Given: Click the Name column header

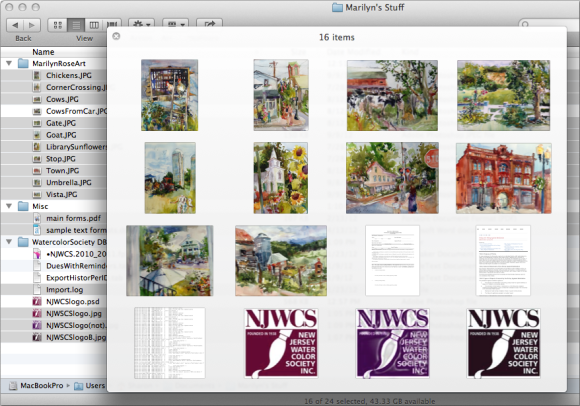Looking at the screenshot, I should tap(43, 52).
